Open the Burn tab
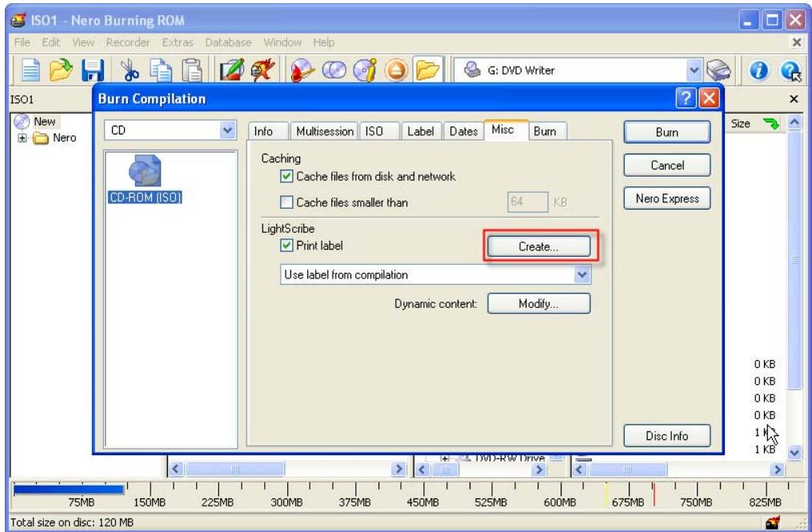The height and width of the screenshot is (532, 812). (547, 131)
